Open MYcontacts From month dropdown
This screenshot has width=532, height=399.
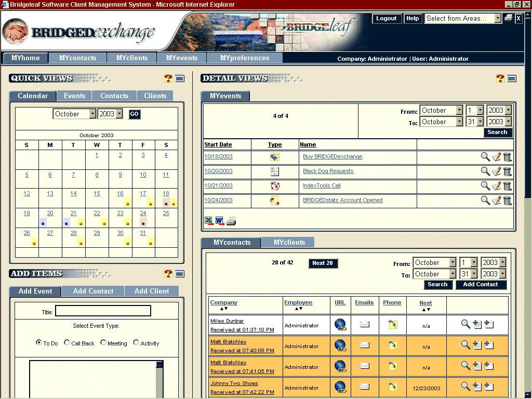coord(435,262)
